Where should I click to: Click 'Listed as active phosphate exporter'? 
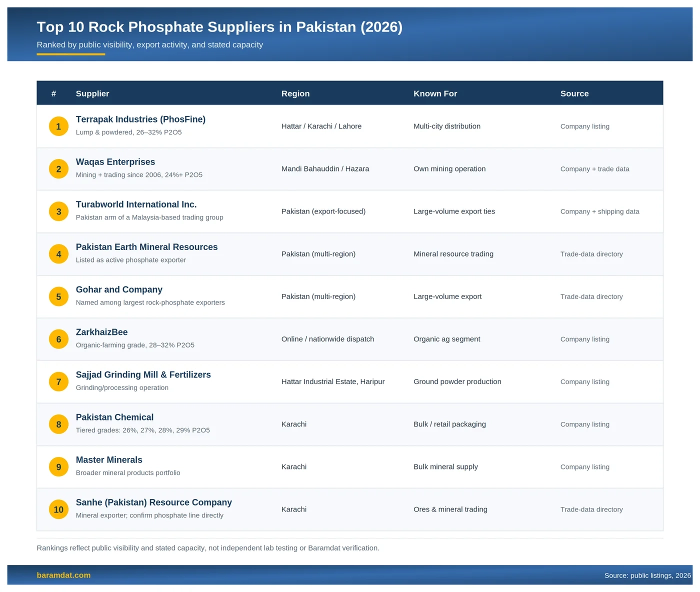[130, 260]
